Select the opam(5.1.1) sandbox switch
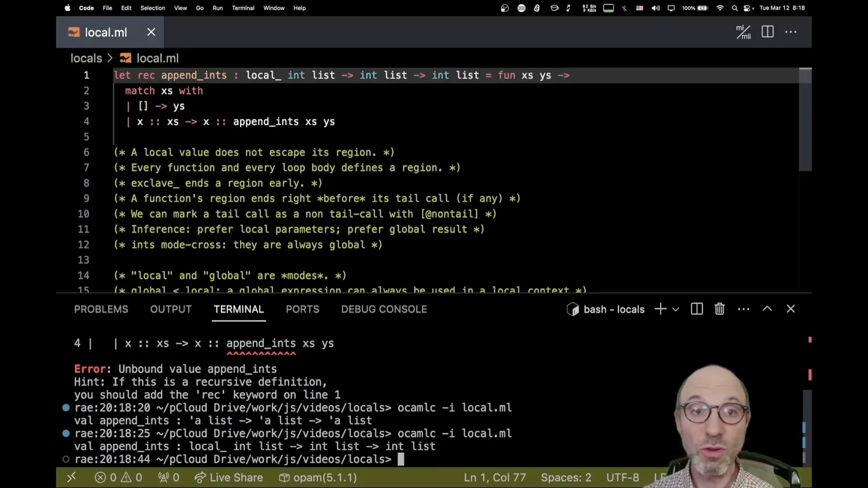Image resolution: width=868 pixels, height=488 pixels. pos(318,477)
